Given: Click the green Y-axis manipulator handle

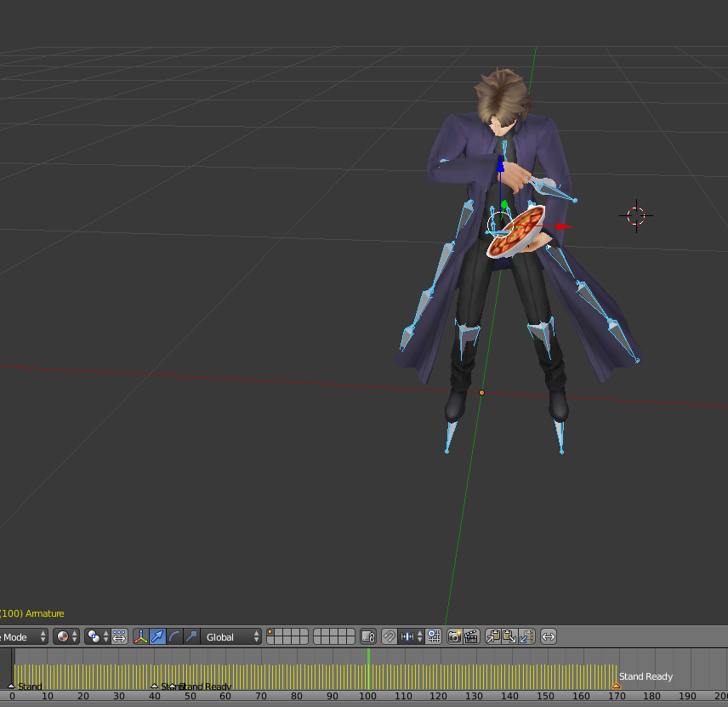Looking at the screenshot, I should 504,204.
